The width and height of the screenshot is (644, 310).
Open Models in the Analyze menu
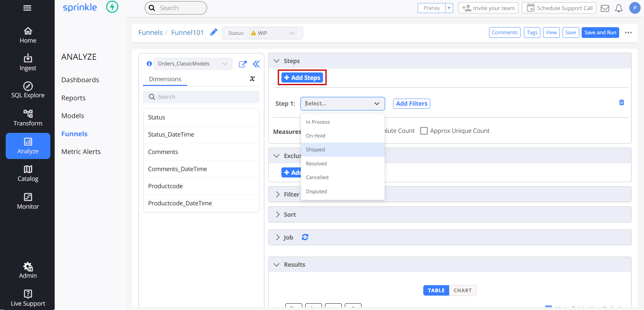tap(73, 116)
